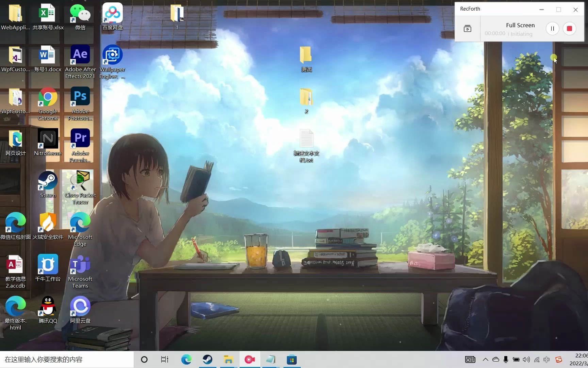Open the volume control tray icon
The width and height of the screenshot is (588, 368).
(526, 359)
